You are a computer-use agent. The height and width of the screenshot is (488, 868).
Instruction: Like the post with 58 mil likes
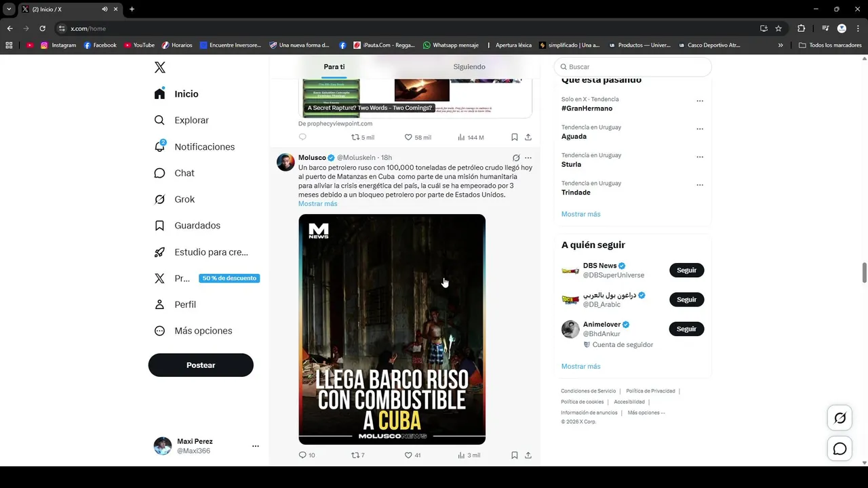(418, 137)
